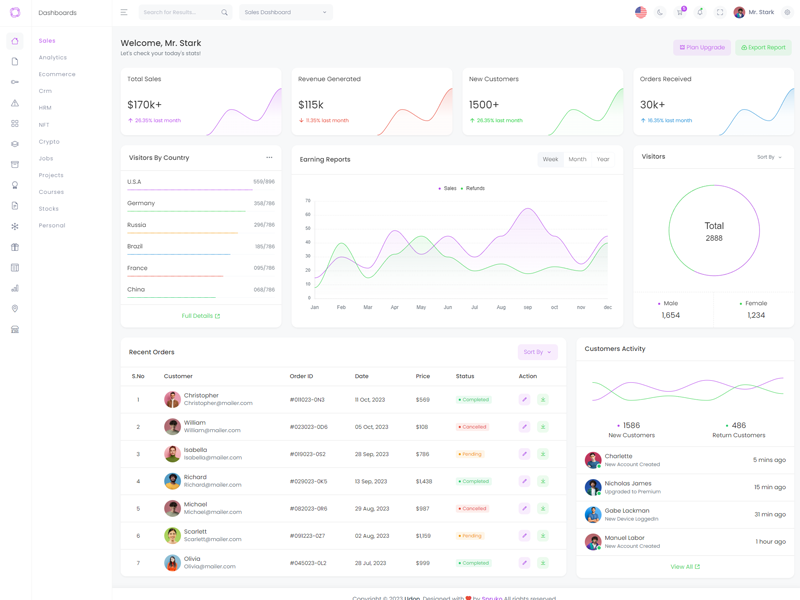Open the settings gear in the header

pyautogui.click(x=787, y=12)
